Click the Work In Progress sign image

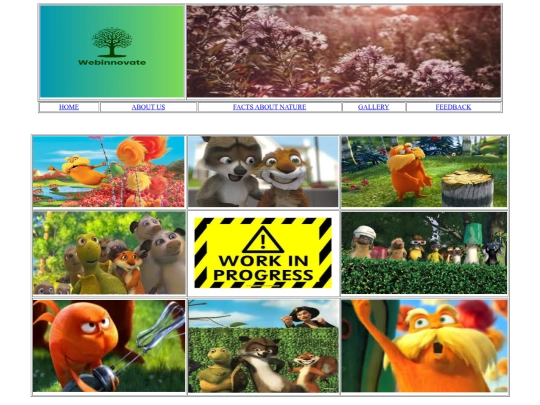pyautogui.click(x=263, y=253)
